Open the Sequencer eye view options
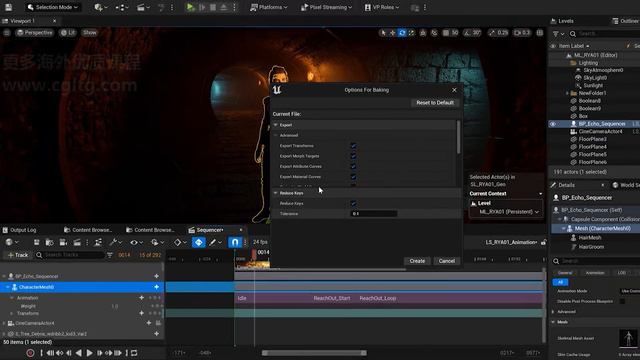The height and width of the screenshot is (360, 640). pyautogui.click(x=136, y=242)
